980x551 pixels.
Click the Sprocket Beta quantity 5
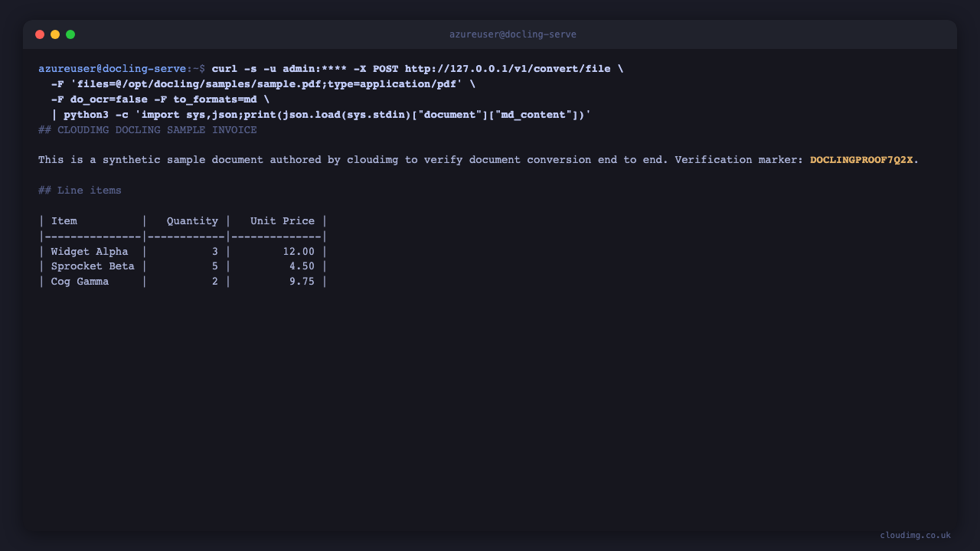pyautogui.click(x=215, y=266)
